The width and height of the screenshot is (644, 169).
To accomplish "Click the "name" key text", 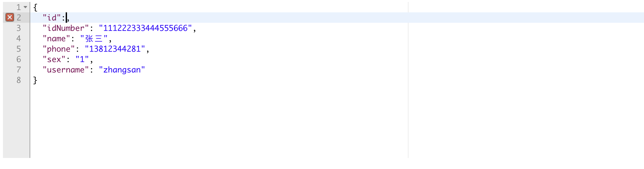I will [56, 38].
